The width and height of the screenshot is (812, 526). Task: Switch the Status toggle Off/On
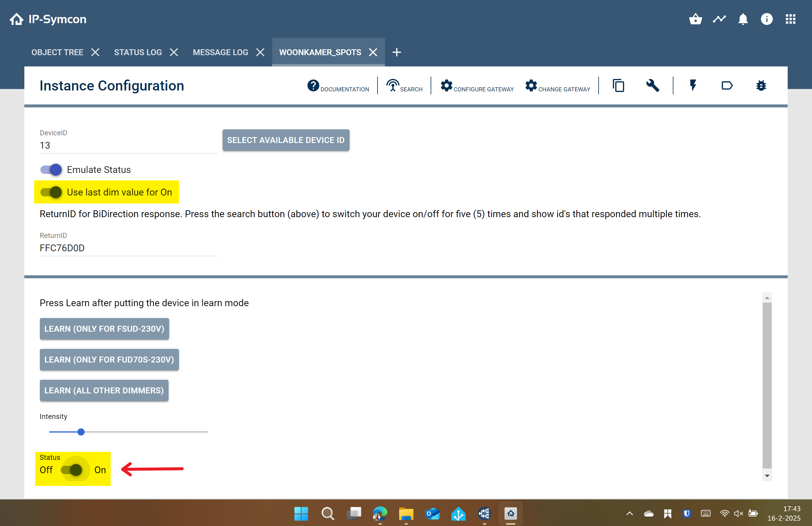71,470
